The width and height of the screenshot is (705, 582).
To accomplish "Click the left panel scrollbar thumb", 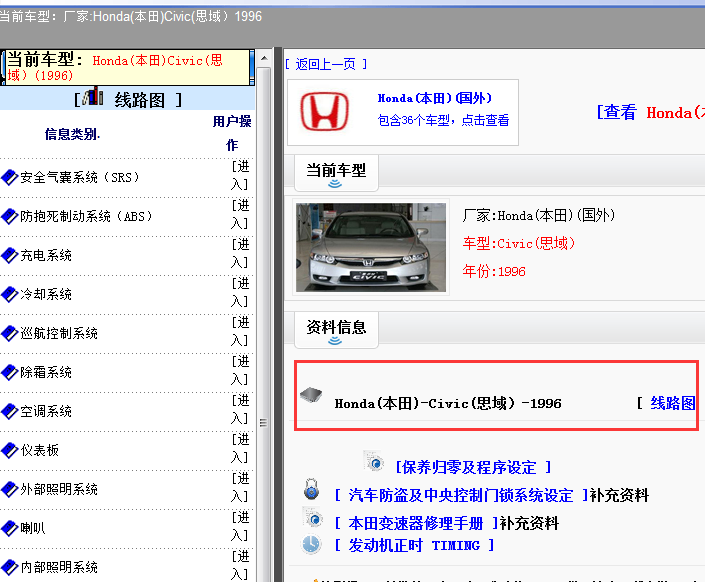I will pyautogui.click(x=264, y=423).
